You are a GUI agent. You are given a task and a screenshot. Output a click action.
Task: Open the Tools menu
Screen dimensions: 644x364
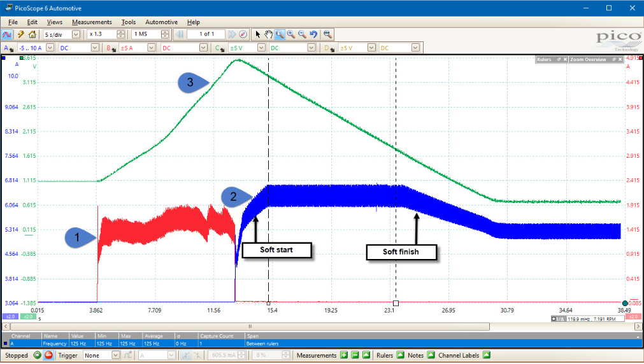pos(128,22)
